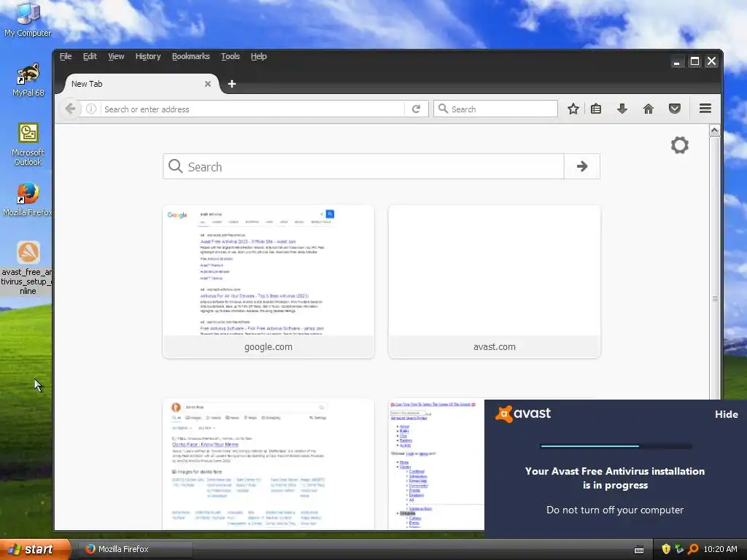Submit new tab search arrow
This screenshot has height=560, width=747.
click(x=581, y=166)
